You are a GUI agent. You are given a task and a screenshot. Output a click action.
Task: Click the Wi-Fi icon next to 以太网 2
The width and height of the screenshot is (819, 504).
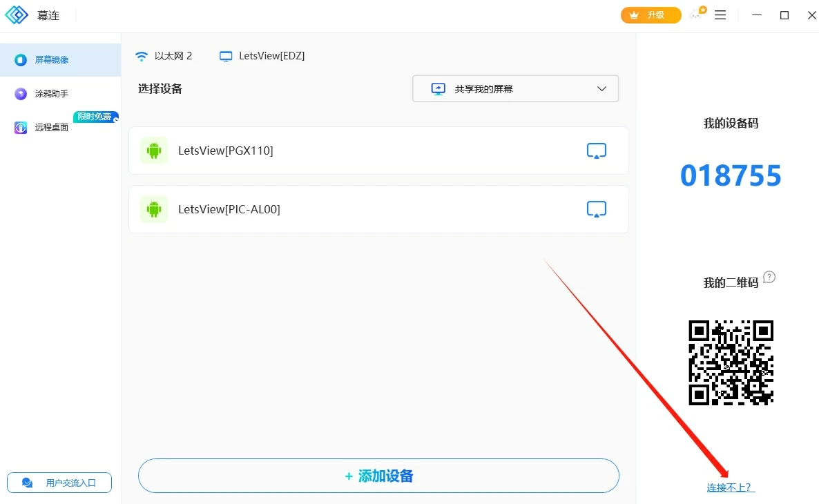142,56
